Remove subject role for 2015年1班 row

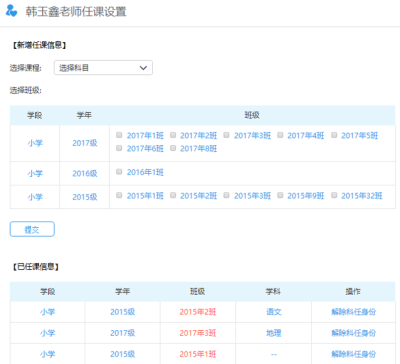(x=353, y=354)
